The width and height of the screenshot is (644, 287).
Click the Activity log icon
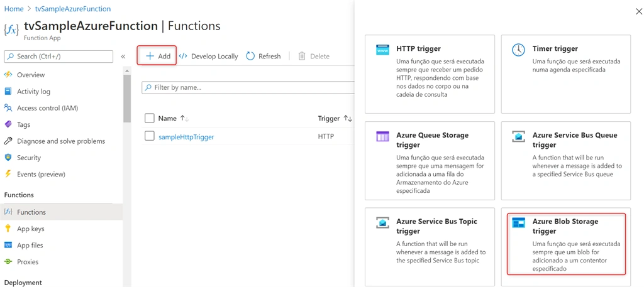click(x=8, y=91)
